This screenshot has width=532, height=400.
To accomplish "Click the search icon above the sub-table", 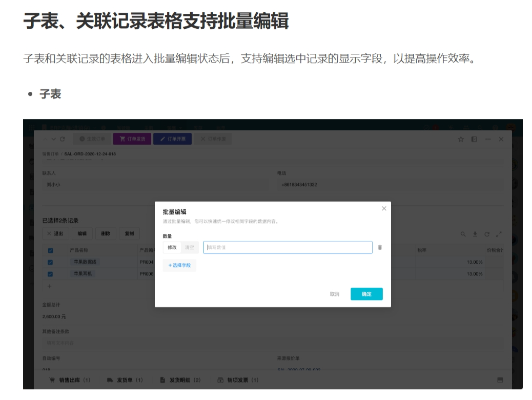I will pos(463,234).
